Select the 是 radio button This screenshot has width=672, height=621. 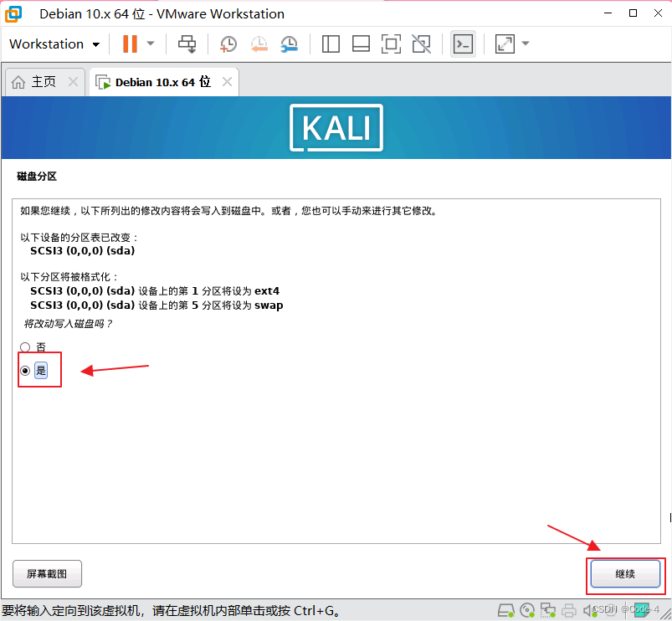coord(24,369)
